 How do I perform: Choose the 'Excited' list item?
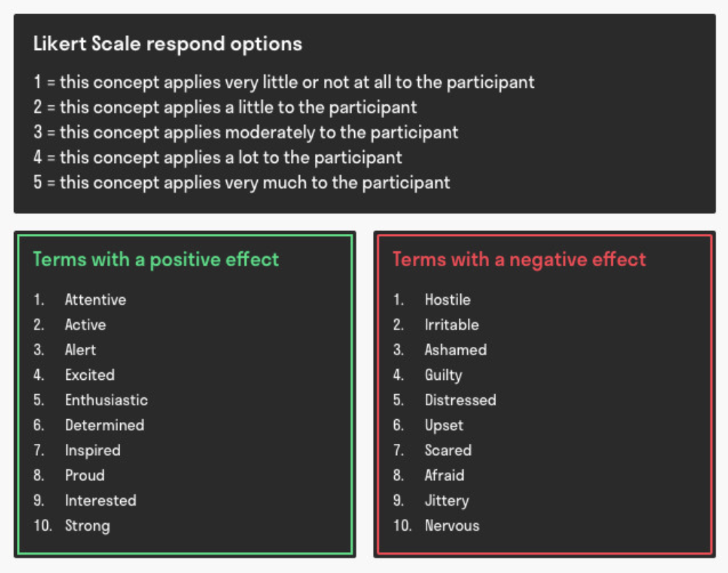pyautogui.click(x=90, y=375)
